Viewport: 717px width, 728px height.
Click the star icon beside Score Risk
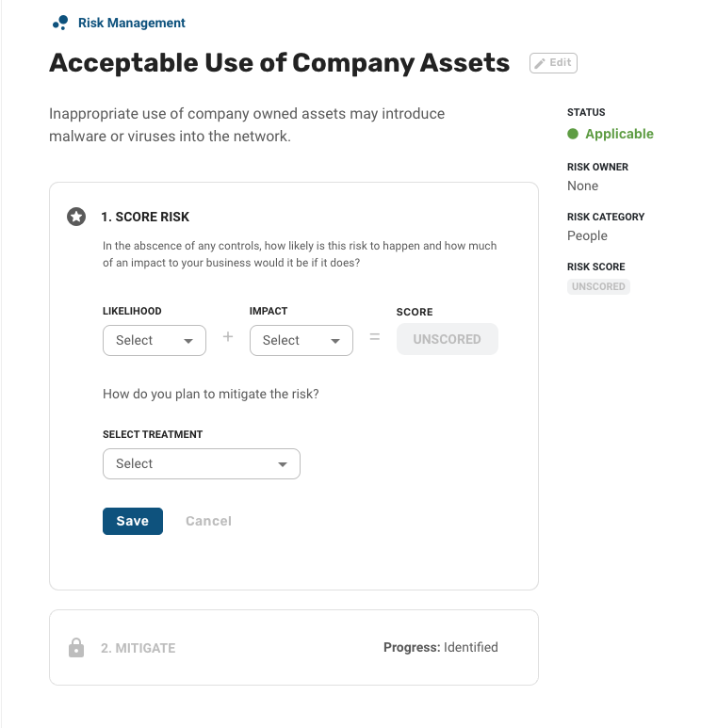click(76, 217)
